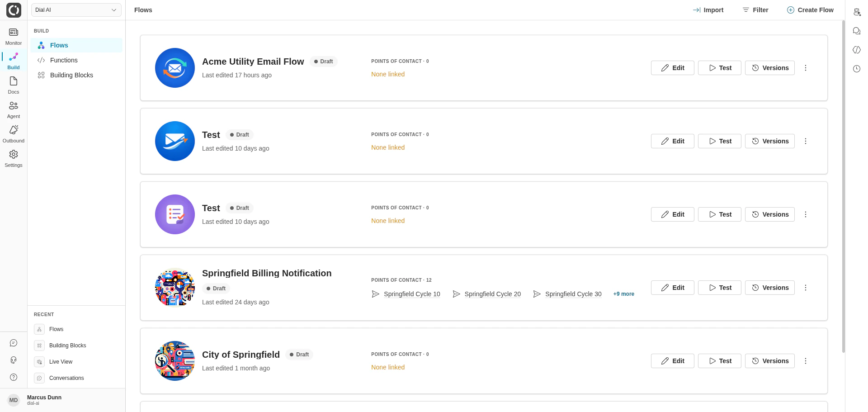Viewport: 868px width, 412px height.
Task: Expand the Dial AI workspace dropdown
Action: click(76, 10)
